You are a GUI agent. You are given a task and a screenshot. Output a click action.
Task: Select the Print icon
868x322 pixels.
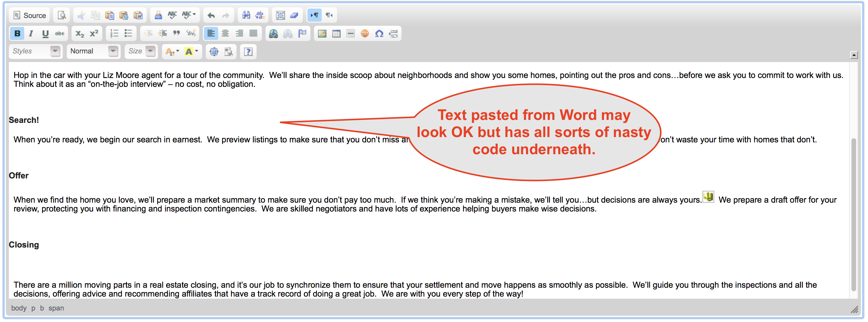pos(158,15)
